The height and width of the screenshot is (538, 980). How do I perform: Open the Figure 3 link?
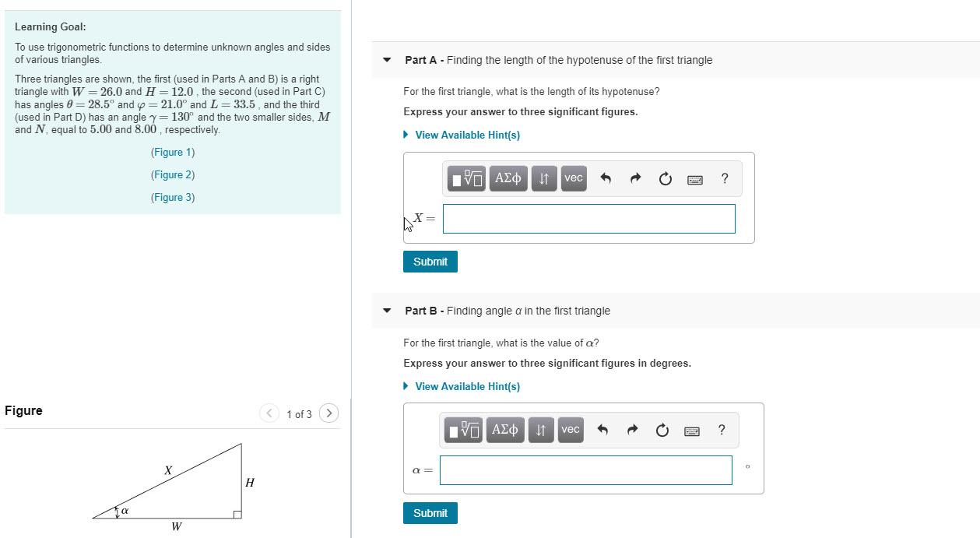coord(173,197)
